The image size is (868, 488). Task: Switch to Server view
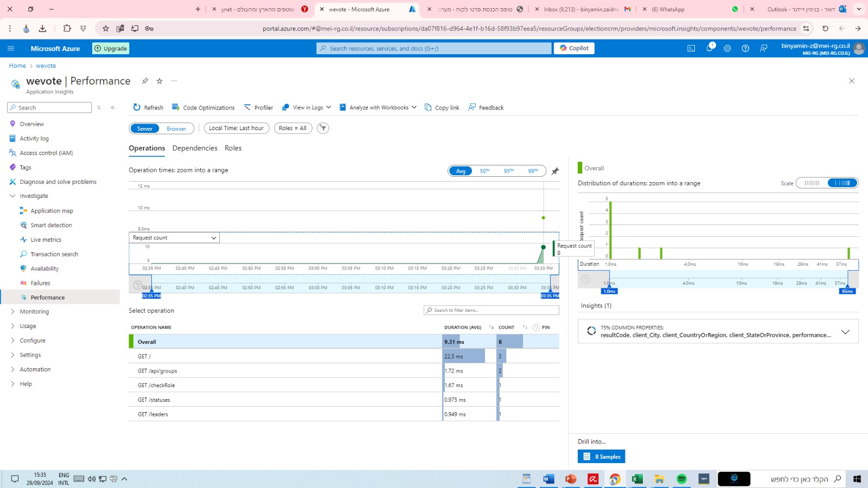tap(145, 129)
